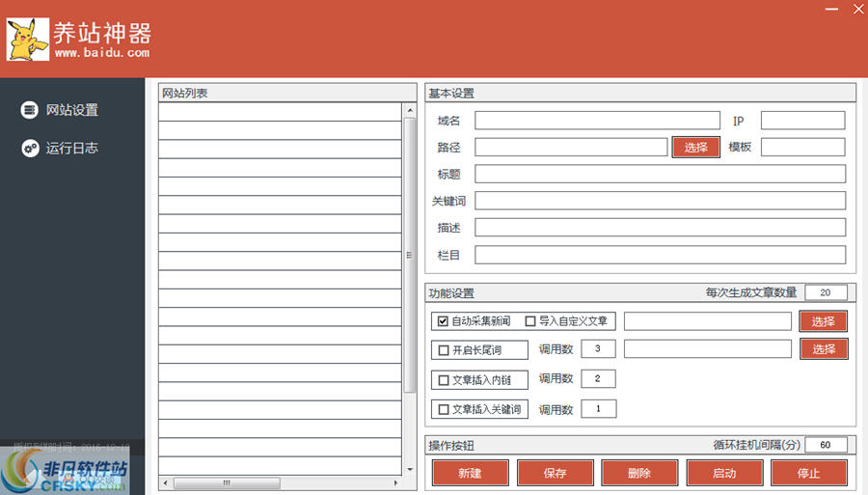Screen dimensions: 868x495
Task: Click the 新建 button
Action: [470, 473]
